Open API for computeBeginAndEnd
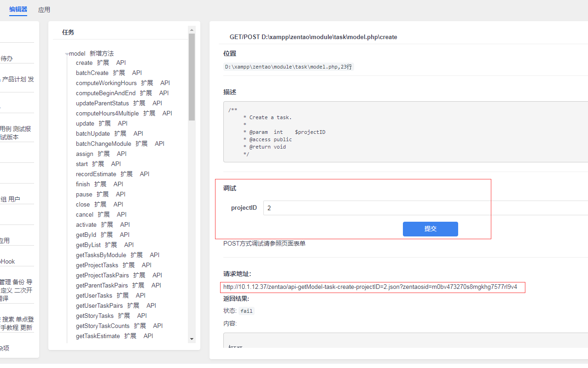Image resolution: width=588 pixels, height=368 pixels. point(164,93)
